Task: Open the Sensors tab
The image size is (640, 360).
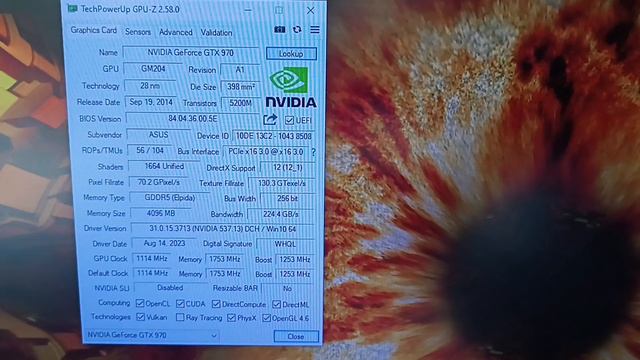Action: coord(138,32)
